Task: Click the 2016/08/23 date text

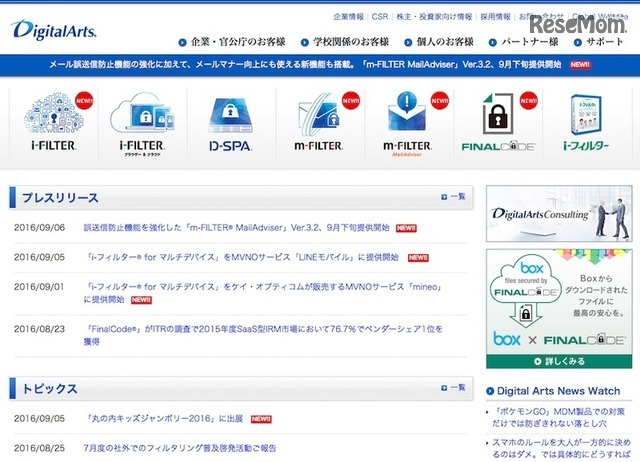Action: click(x=40, y=329)
